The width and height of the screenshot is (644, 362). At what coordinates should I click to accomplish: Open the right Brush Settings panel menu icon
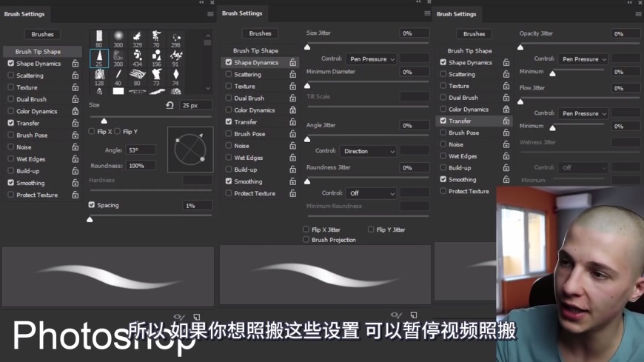(638, 14)
